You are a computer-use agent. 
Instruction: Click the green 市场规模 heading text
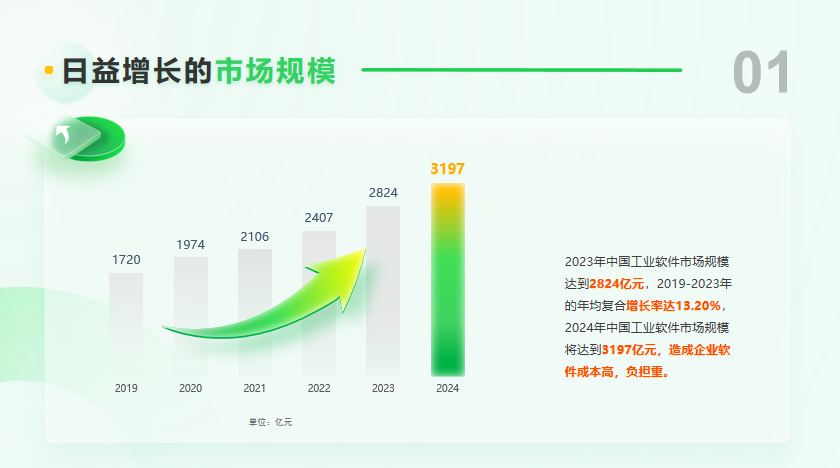[x=275, y=71]
